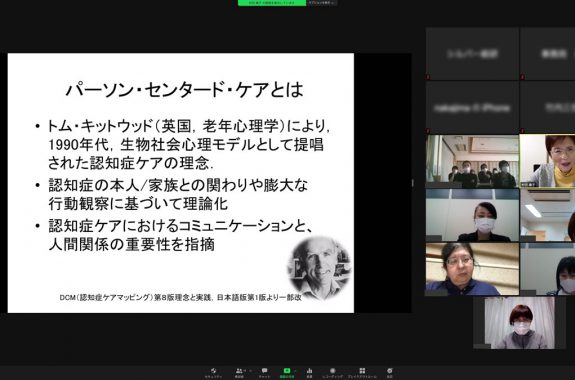575x380 pixels.
Task: Click the green Share Screen button
Action: point(287,373)
